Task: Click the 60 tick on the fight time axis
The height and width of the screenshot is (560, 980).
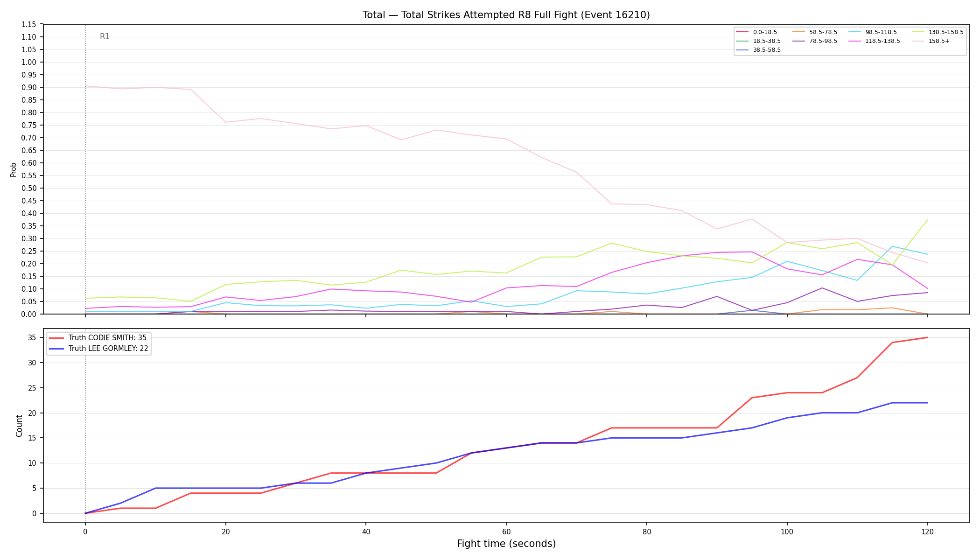Action: (x=506, y=531)
